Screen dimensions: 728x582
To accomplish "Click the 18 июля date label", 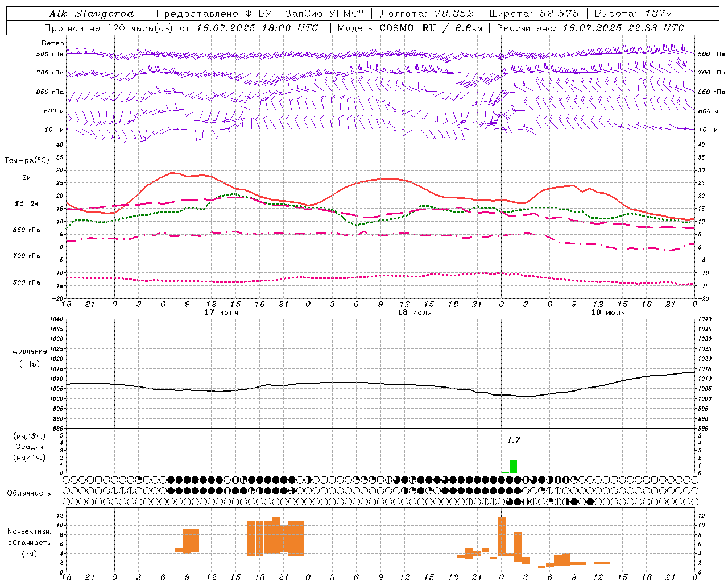I will coord(415,313).
